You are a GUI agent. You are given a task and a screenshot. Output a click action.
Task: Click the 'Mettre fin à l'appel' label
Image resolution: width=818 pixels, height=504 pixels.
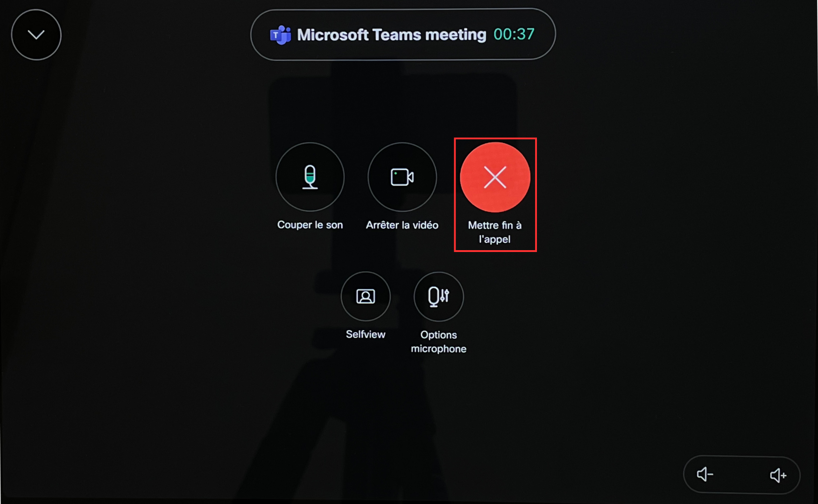(495, 232)
